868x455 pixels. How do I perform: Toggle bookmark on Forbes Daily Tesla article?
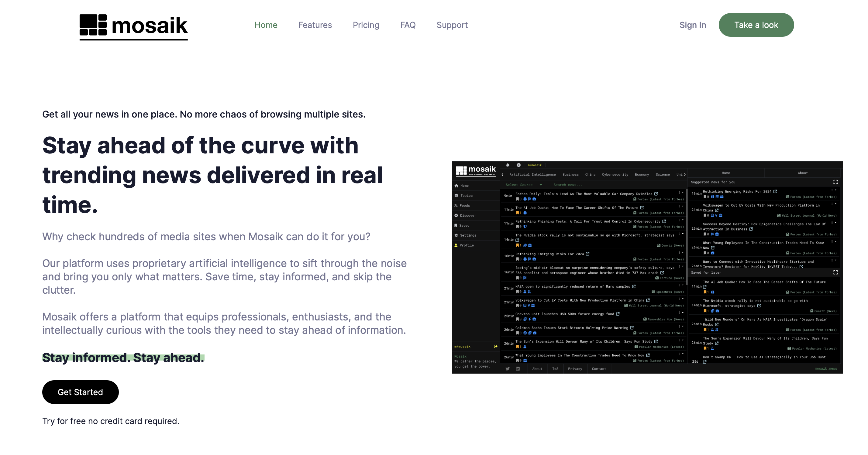pyautogui.click(x=518, y=199)
